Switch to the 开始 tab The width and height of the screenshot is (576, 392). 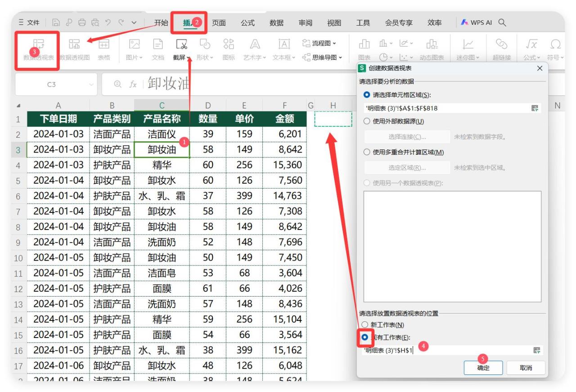coord(161,23)
